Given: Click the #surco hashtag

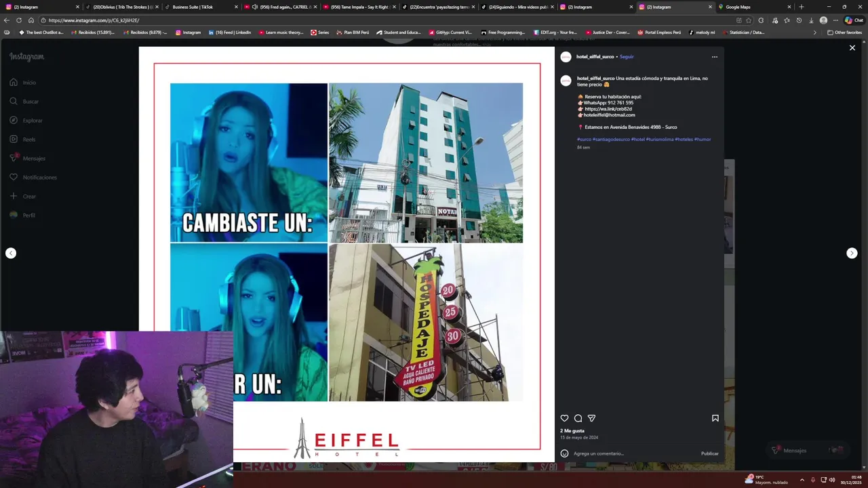Looking at the screenshot, I should [584, 139].
